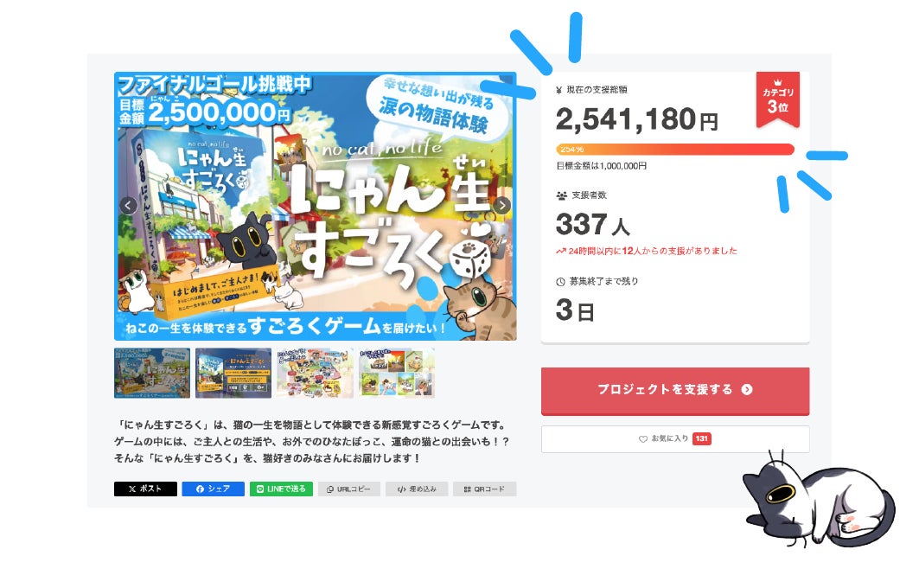Screen dimensions: 919x588
Task: Click the main にゃん生すごろく banner image
Action: (x=316, y=207)
